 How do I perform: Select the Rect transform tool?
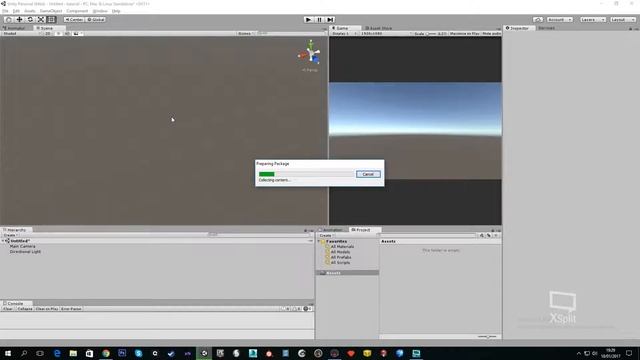51,20
